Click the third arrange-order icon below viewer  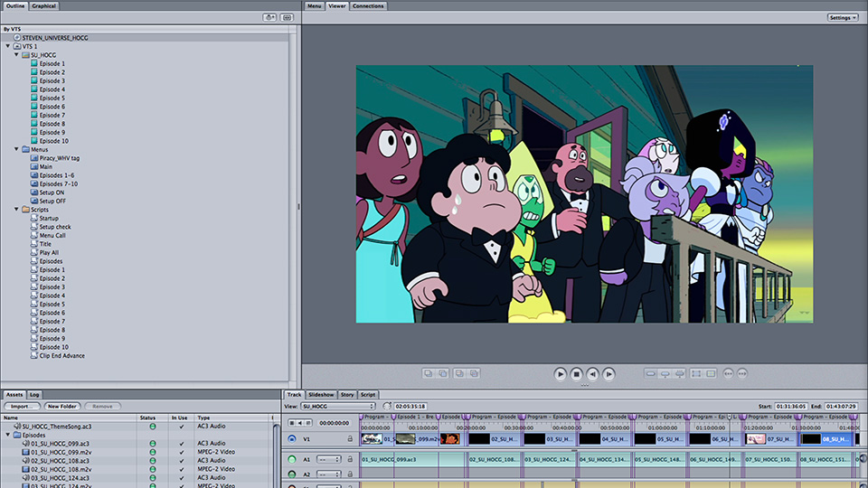tap(459, 373)
